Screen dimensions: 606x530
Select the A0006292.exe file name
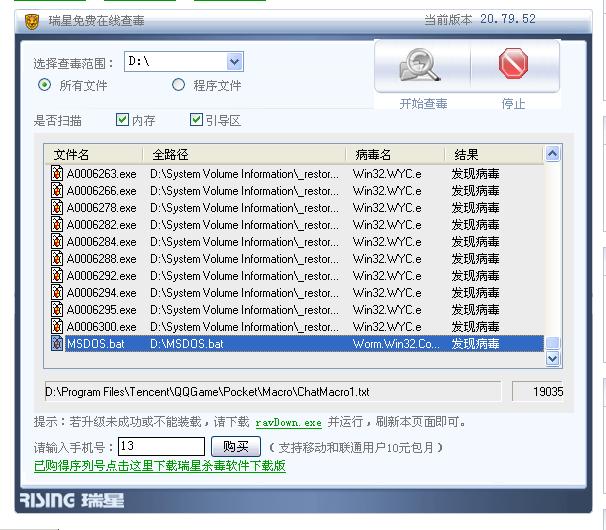click(102, 276)
